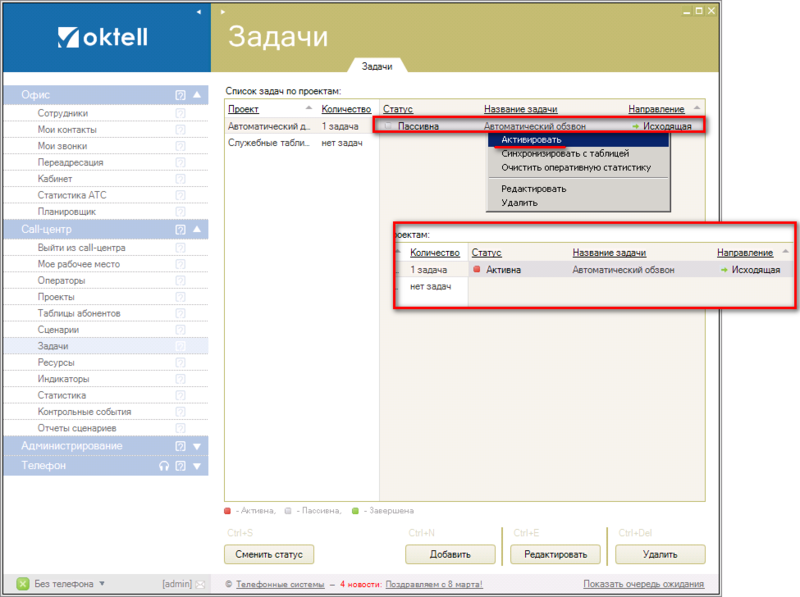Expand the Телефон section
The height and width of the screenshot is (597, 800).
[x=197, y=466]
